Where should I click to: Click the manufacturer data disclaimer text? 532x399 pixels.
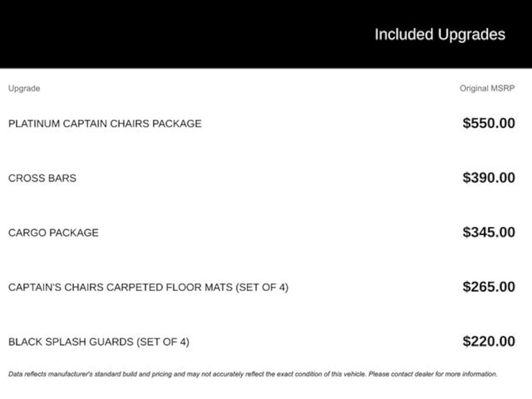coord(253,374)
